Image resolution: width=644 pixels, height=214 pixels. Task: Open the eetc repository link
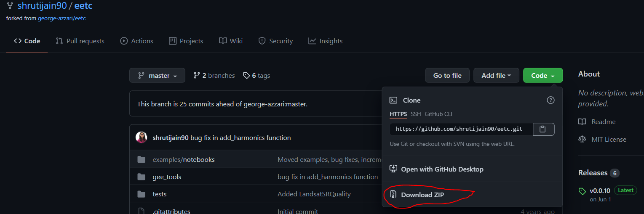pos(83,6)
